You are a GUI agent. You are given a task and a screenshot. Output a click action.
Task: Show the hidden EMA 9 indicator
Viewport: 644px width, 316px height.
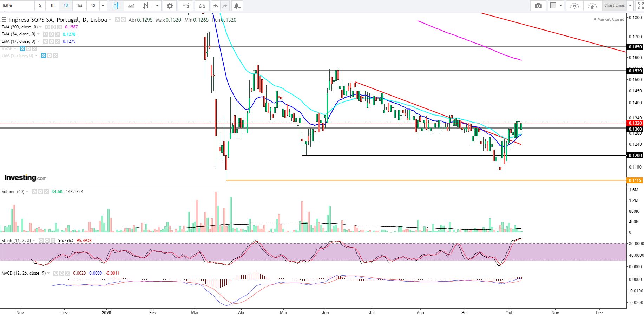[44, 55]
